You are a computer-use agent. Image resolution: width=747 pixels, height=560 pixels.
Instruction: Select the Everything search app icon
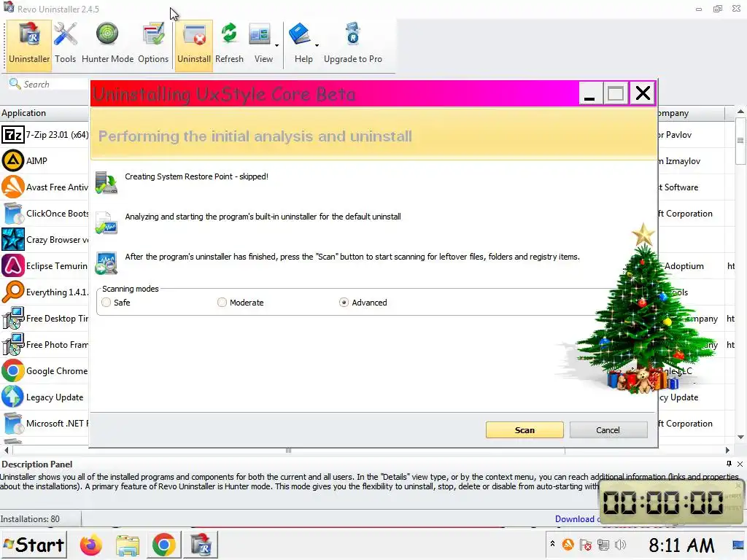[x=13, y=292]
